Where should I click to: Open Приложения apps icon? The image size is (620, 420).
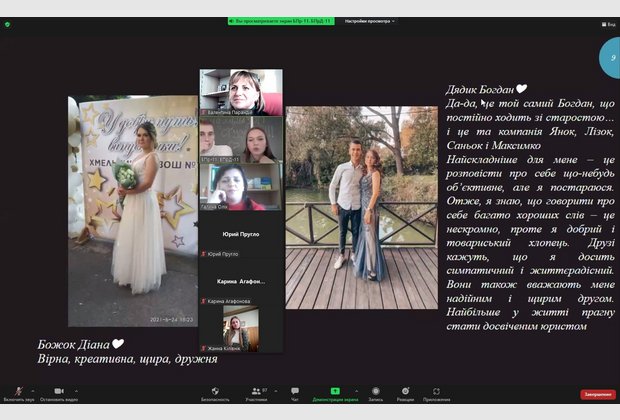[437, 391]
